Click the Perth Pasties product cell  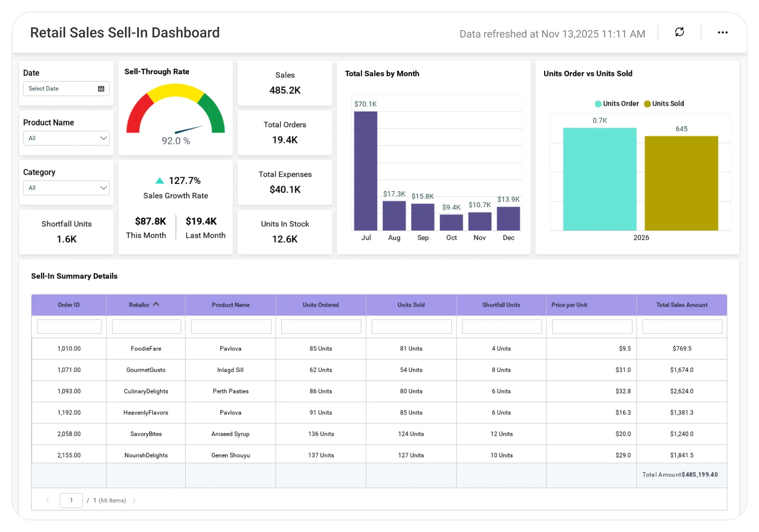click(x=231, y=391)
